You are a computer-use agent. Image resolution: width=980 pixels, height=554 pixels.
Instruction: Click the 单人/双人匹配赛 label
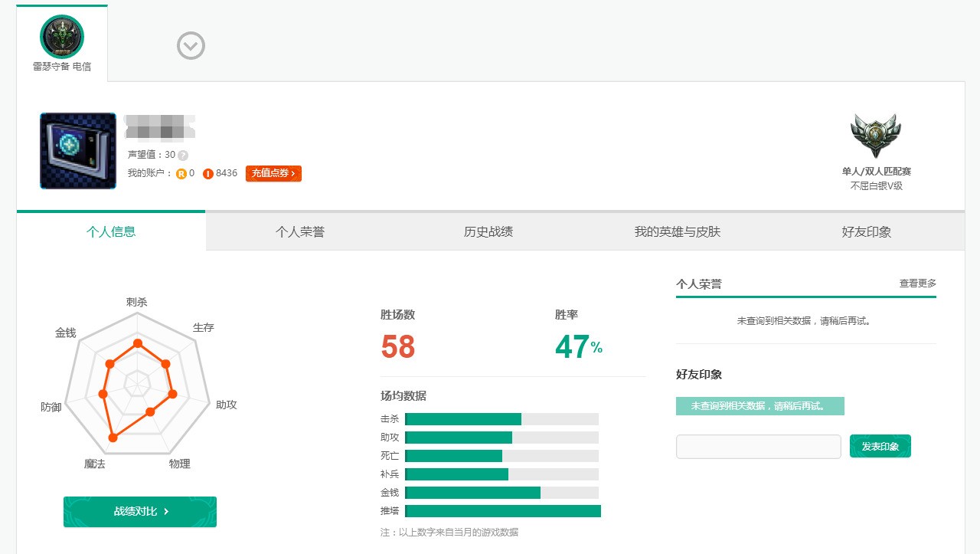click(877, 172)
